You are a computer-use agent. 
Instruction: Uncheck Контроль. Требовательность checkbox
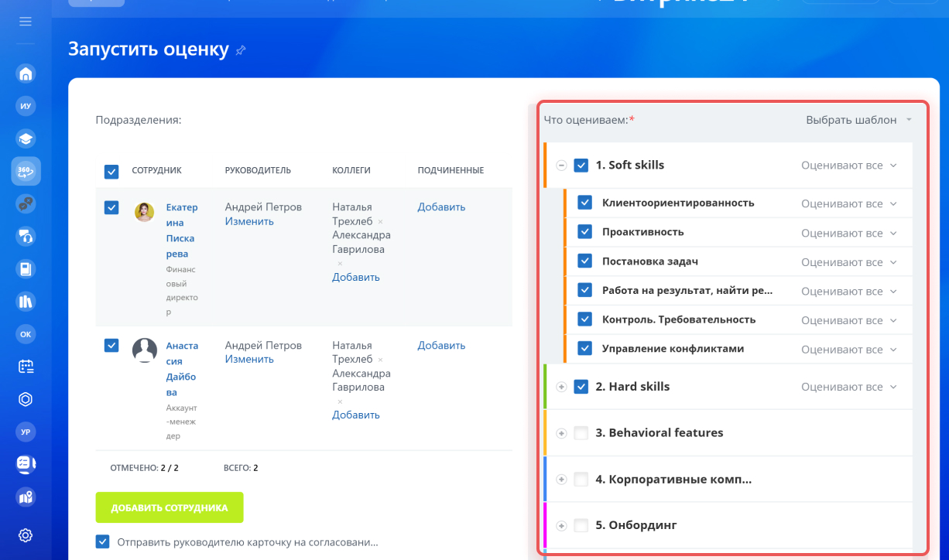pyautogui.click(x=585, y=319)
